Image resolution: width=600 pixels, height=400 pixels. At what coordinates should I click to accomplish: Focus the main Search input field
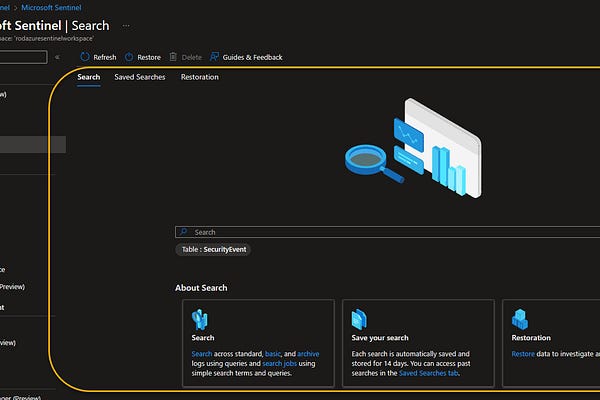click(387, 232)
